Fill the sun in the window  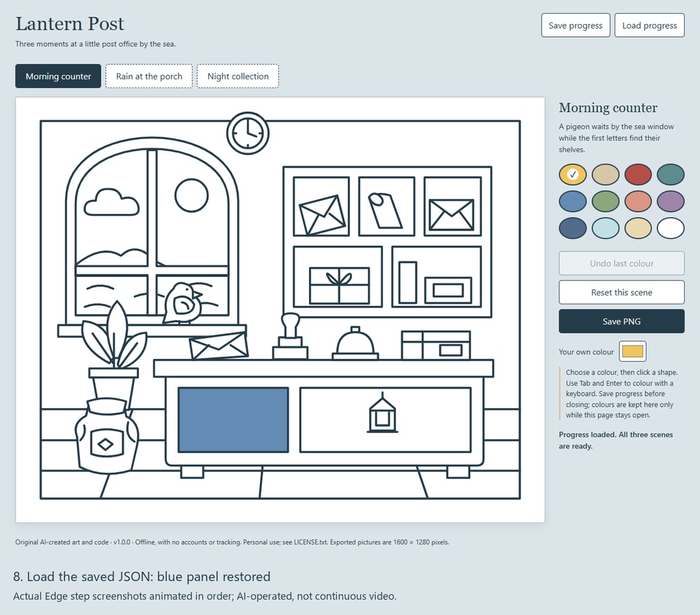pos(191,196)
